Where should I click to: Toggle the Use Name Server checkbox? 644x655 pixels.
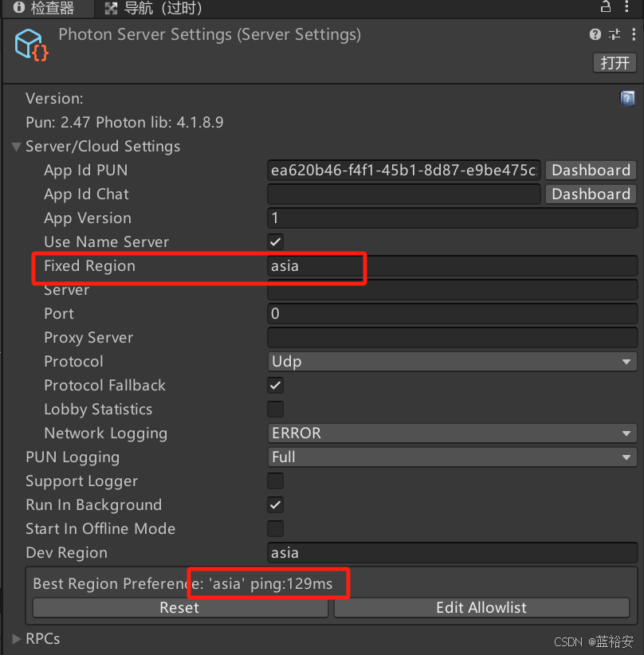[276, 242]
